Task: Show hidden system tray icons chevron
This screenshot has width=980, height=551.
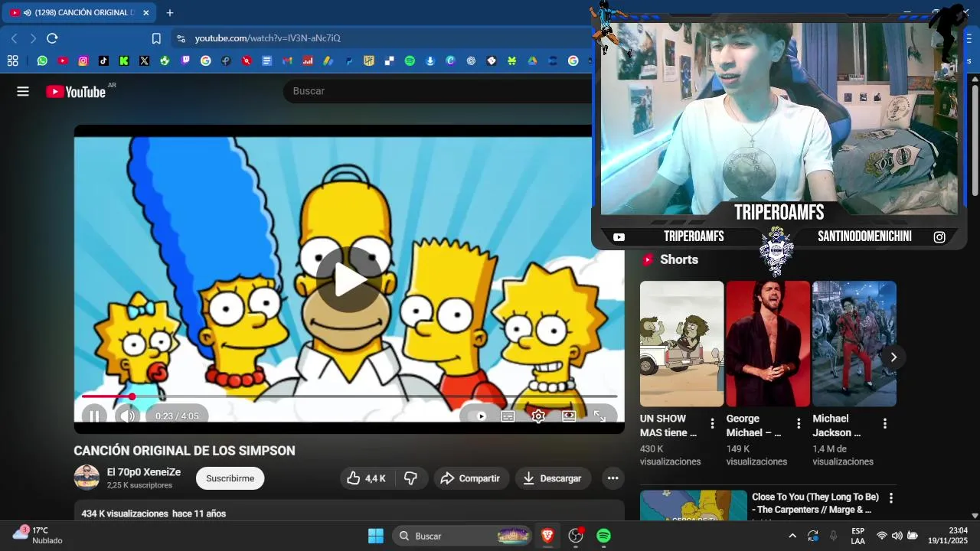Action: [x=792, y=536]
